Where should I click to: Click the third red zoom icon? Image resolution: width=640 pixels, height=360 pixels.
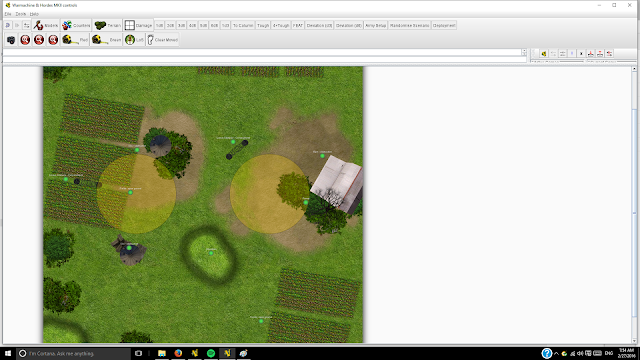[x=53, y=40]
